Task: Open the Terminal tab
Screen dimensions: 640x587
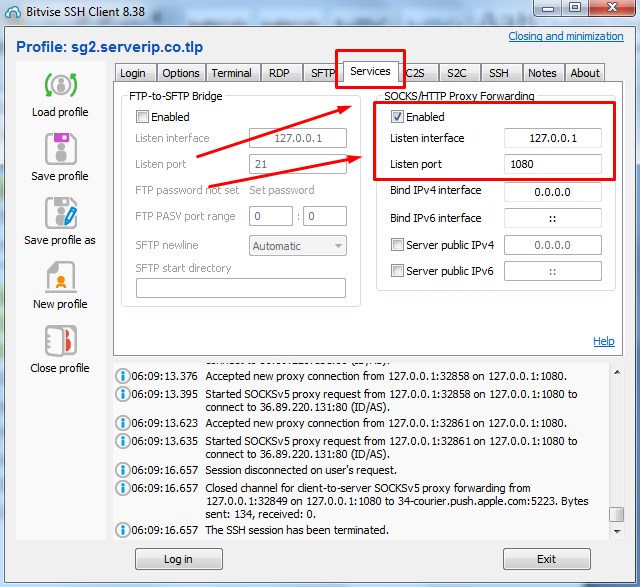Action: tap(232, 73)
